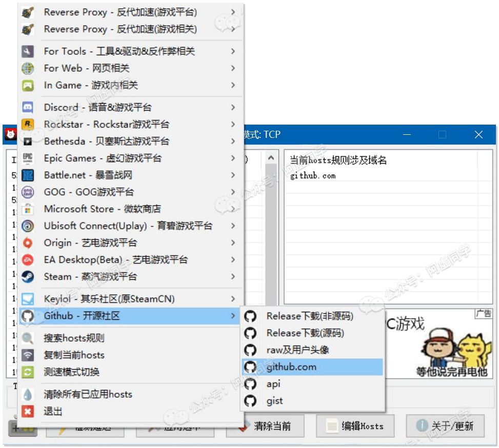The image size is (499, 448).
Task: Click the EA Desktop logo icon
Action: pos(28,260)
